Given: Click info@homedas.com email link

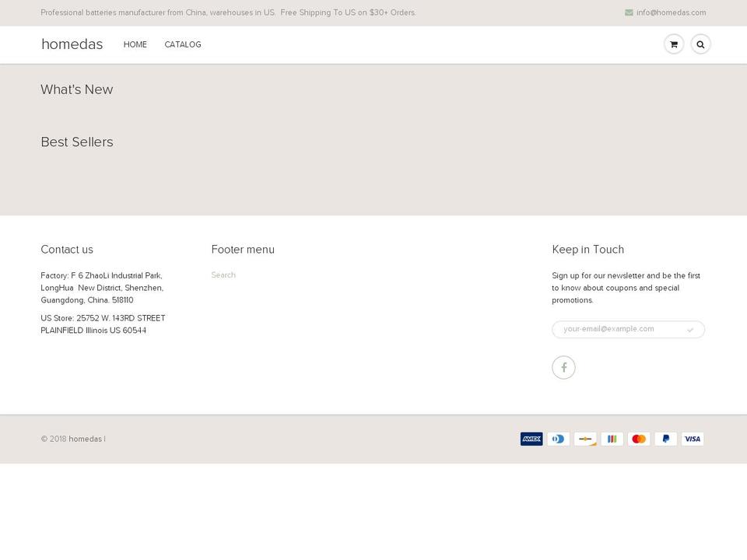Looking at the screenshot, I should 672,12.
